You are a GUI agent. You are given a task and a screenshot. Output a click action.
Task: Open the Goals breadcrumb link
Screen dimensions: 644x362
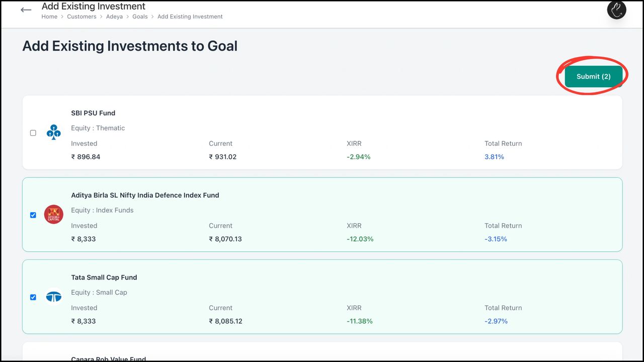[x=140, y=17]
